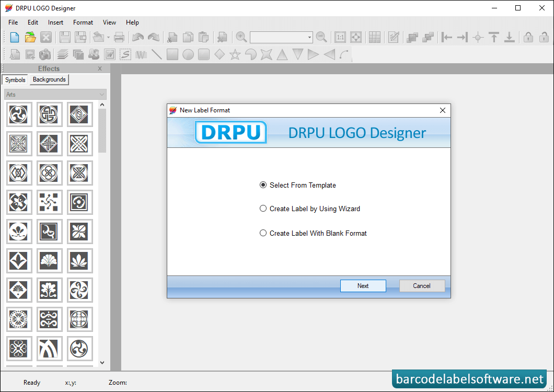Screen dimensions: 554x392
Task: Click the Next button
Action: pos(363,286)
